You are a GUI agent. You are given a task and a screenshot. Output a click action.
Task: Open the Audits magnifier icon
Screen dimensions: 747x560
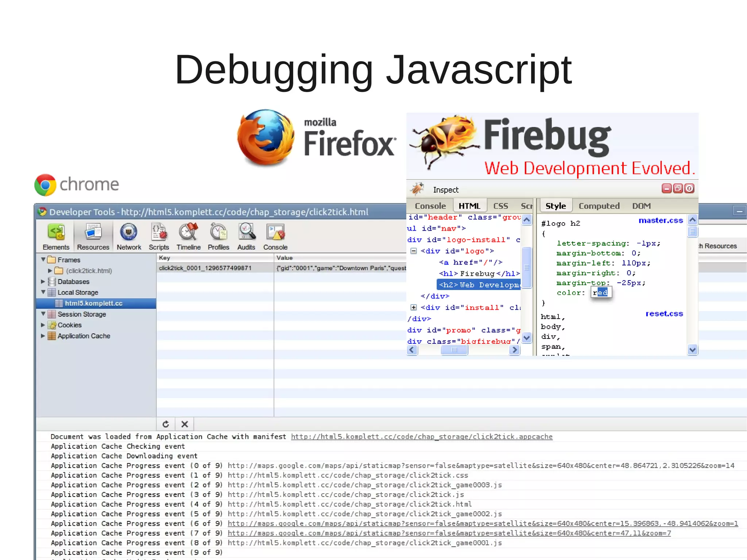(x=246, y=232)
